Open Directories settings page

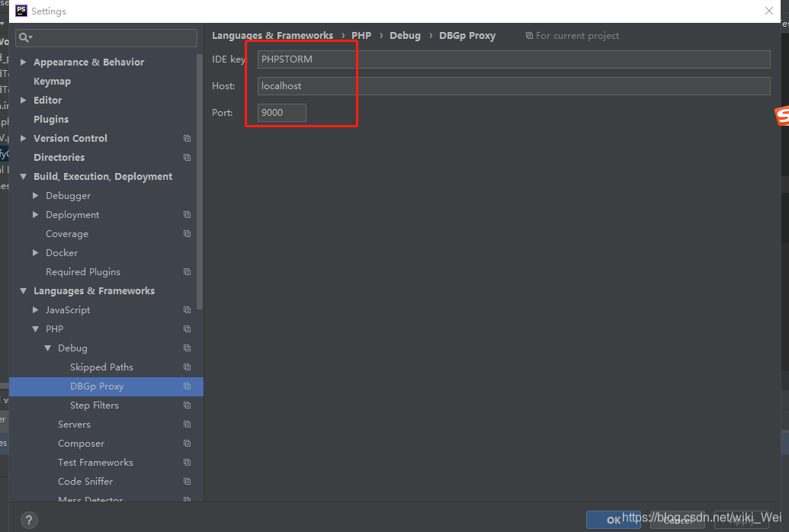click(59, 158)
